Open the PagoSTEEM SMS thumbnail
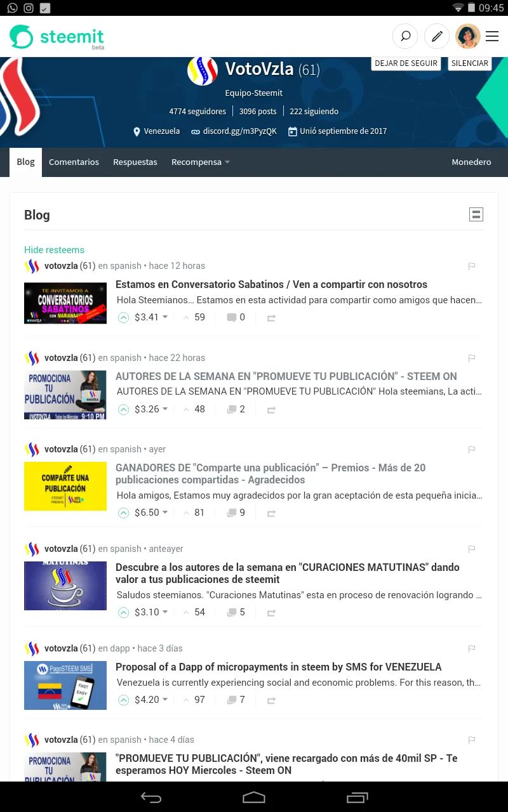Image resolution: width=508 pixels, height=812 pixels. click(x=65, y=685)
